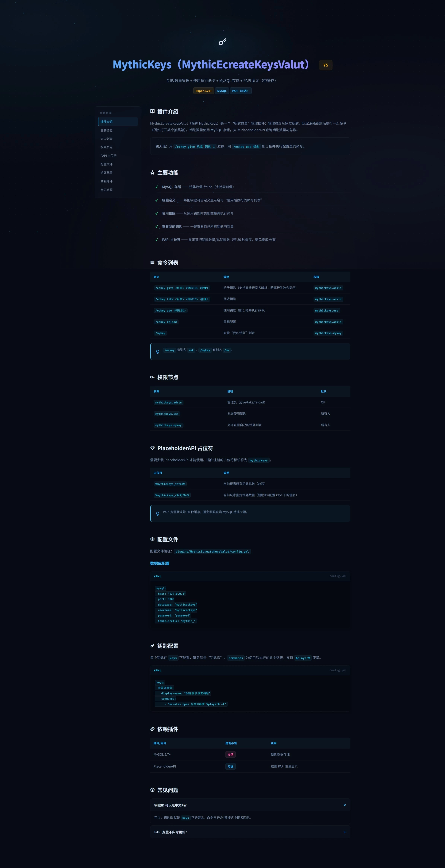
Task: Click the gear icon beside 配置文件 heading
Action: (x=152, y=539)
